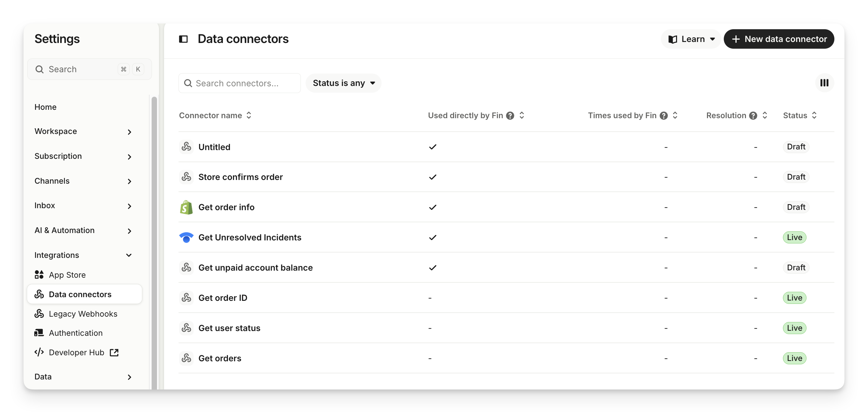Open the Get unpaid account balance connector
868x413 pixels.
255,268
